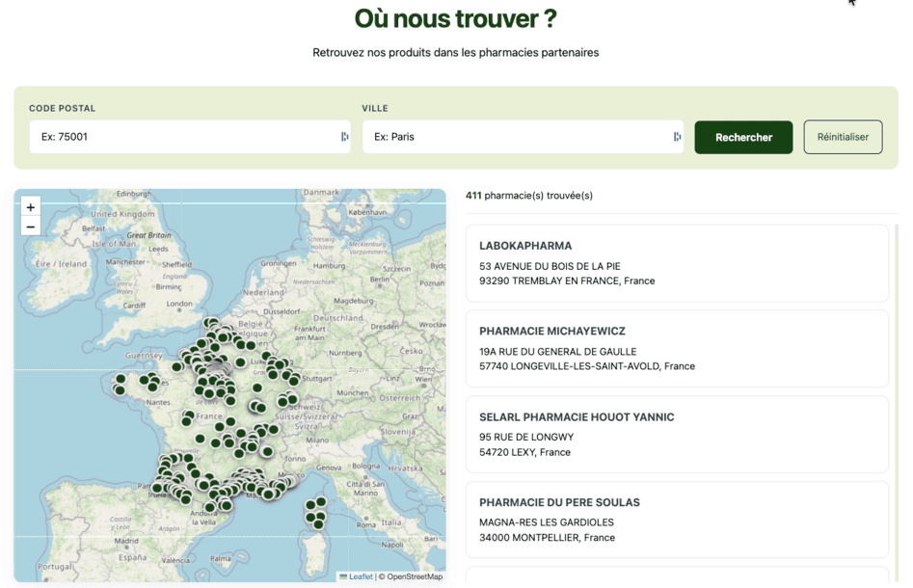Click icon inside Ville field
The image size is (913, 588).
coord(677,136)
